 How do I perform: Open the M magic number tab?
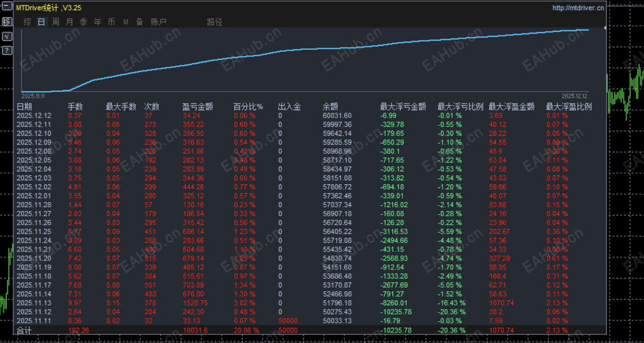tap(126, 22)
